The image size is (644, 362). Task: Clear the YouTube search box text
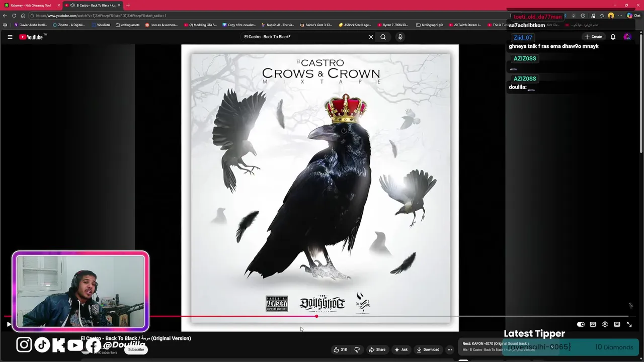point(371,37)
